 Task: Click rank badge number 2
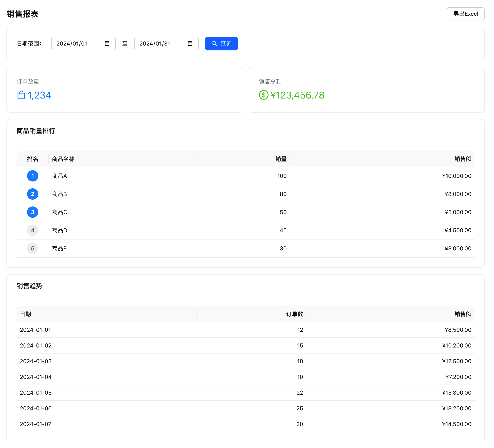[x=33, y=194]
